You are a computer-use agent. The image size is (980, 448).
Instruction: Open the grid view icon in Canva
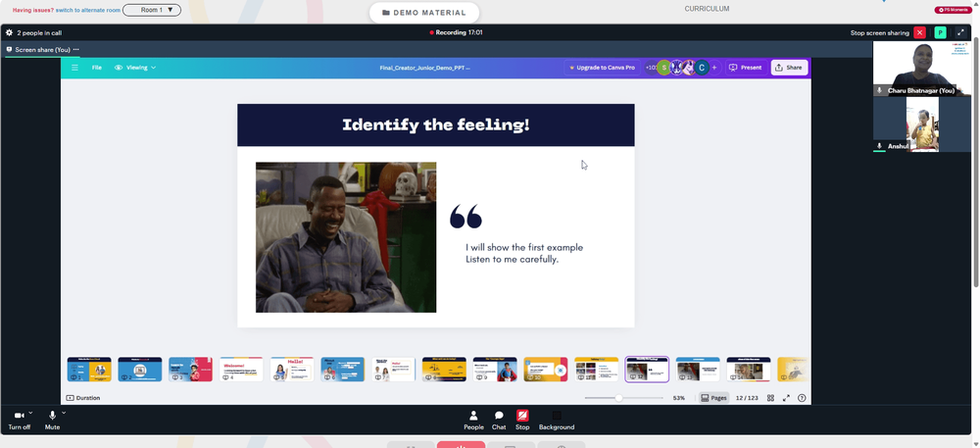click(x=770, y=398)
